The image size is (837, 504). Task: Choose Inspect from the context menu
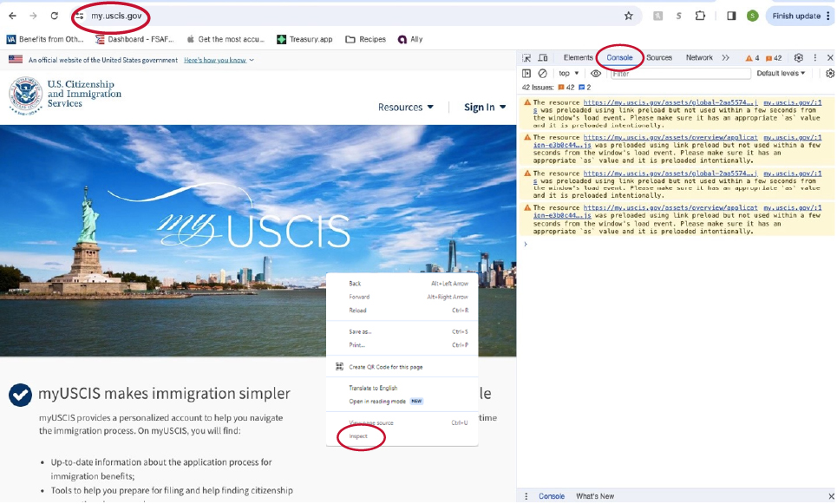(x=358, y=436)
